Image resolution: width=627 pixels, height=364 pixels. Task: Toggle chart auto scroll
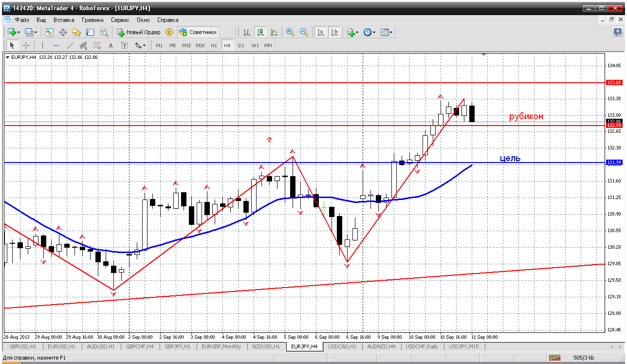(320, 32)
